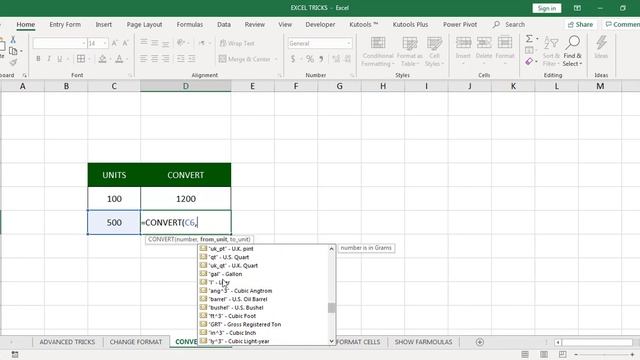This screenshot has width=640, height=360.
Task: Select the ADVANCED TRICKS sheet tab
Action: (67, 342)
